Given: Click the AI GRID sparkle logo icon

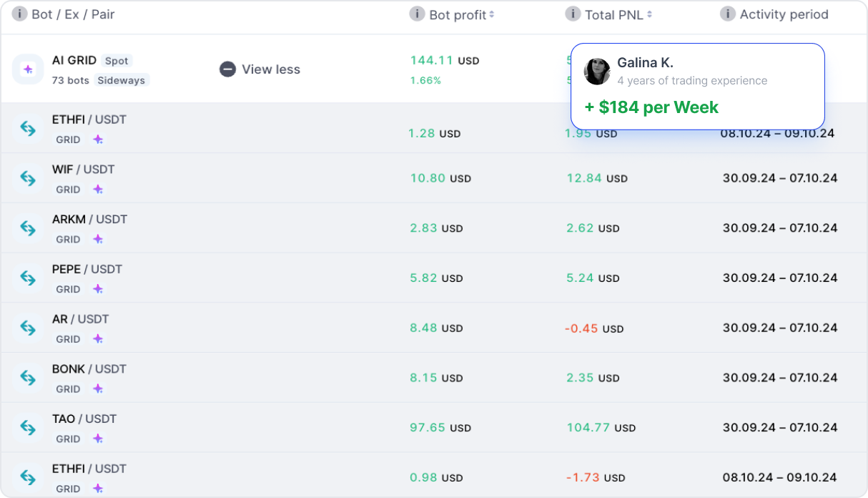Looking at the screenshot, I should pyautogui.click(x=28, y=69).
